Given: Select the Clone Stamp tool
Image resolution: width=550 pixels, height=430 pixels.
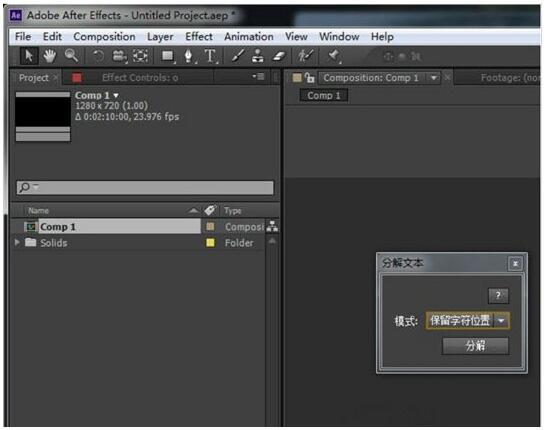Looking at the screenshot, I should tap(258, 56).
